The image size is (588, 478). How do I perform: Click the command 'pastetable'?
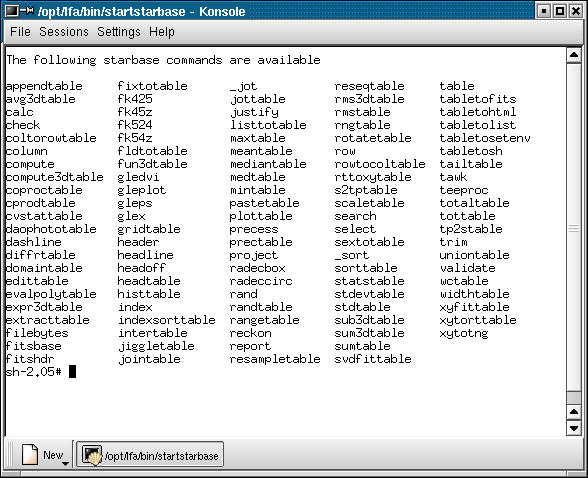coord(264,203)
